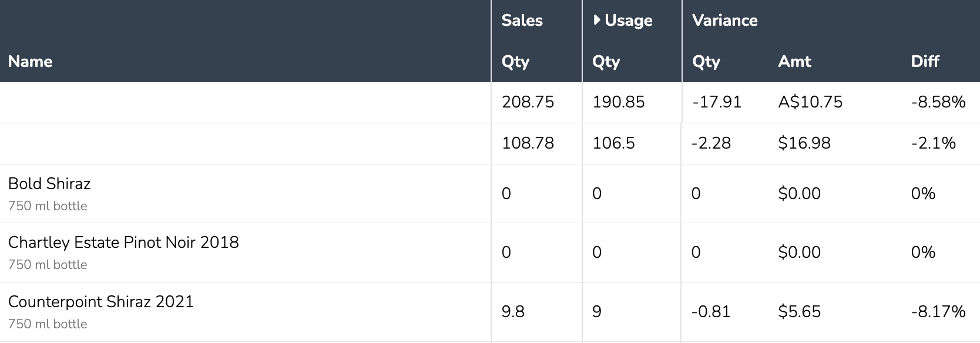
Task: Sort by Variance Qty header
Action: point(706,61)
